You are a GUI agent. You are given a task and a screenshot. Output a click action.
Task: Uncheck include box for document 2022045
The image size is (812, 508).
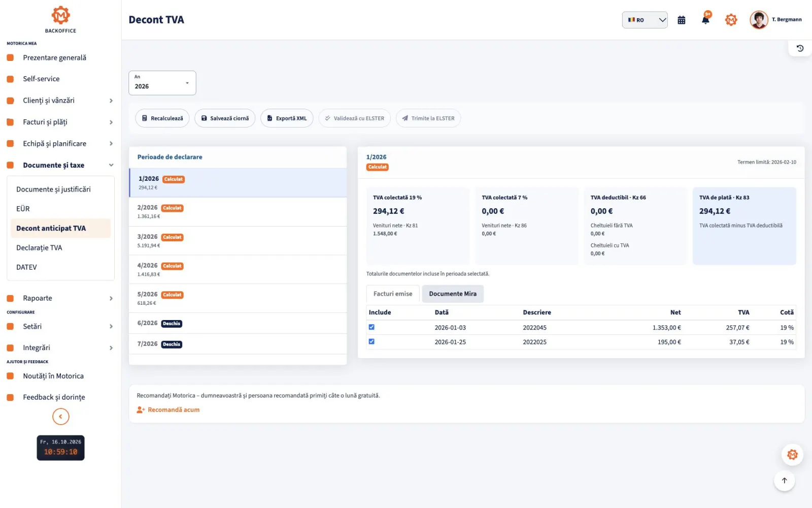click(371, 327)
